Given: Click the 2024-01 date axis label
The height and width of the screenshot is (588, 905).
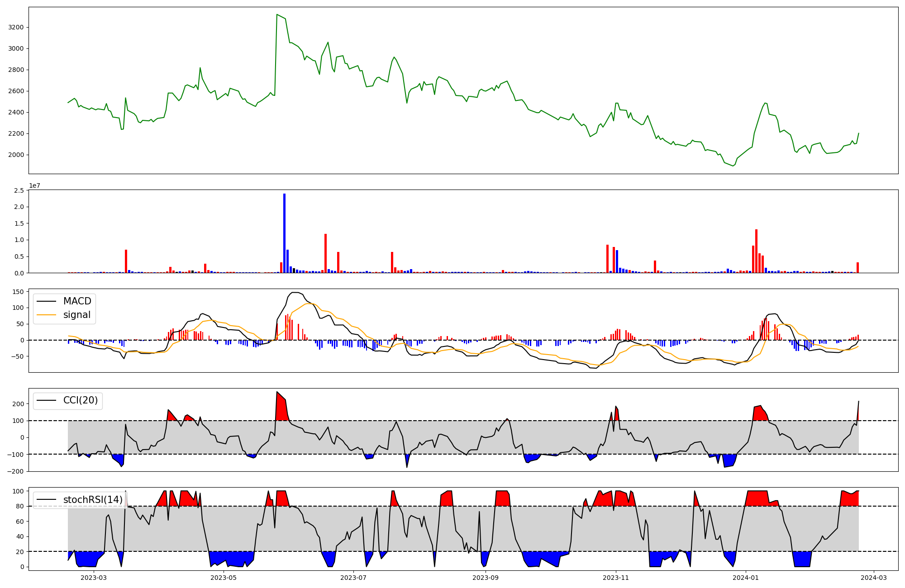Looking at the screenshot, I should tap(745, 578).
